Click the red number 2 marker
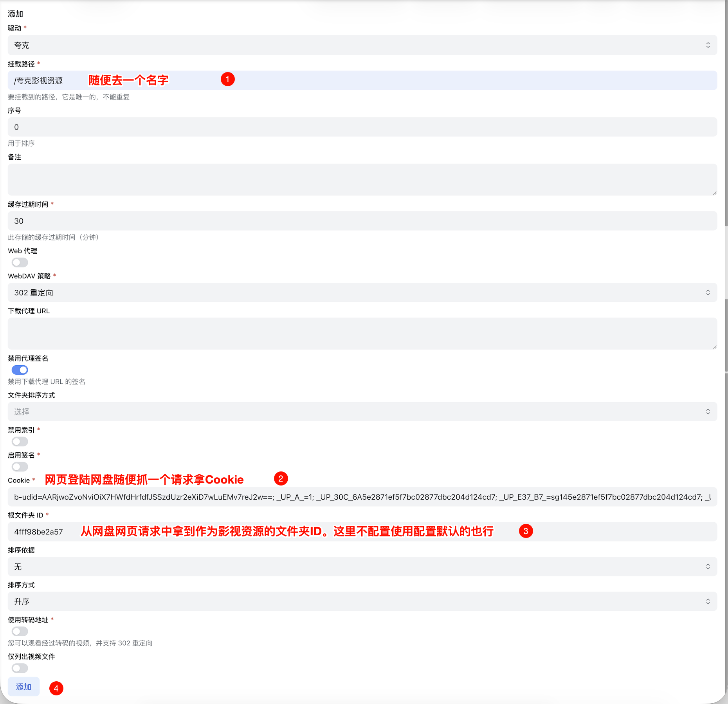Image resolution: width=728 pixels, height=704 pixels. click(281, 478)
